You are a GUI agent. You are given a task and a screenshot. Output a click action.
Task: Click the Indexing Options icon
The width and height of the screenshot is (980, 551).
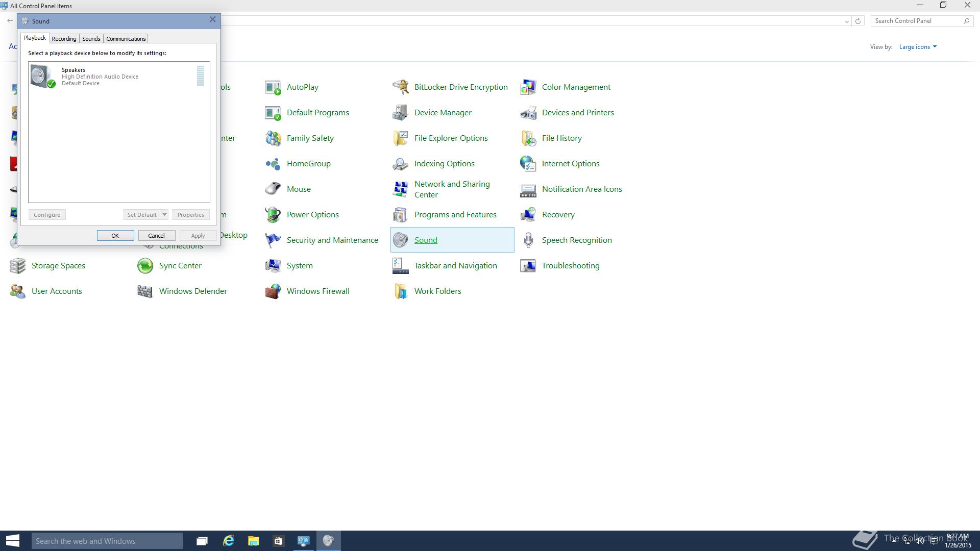[x=401, y=164]
